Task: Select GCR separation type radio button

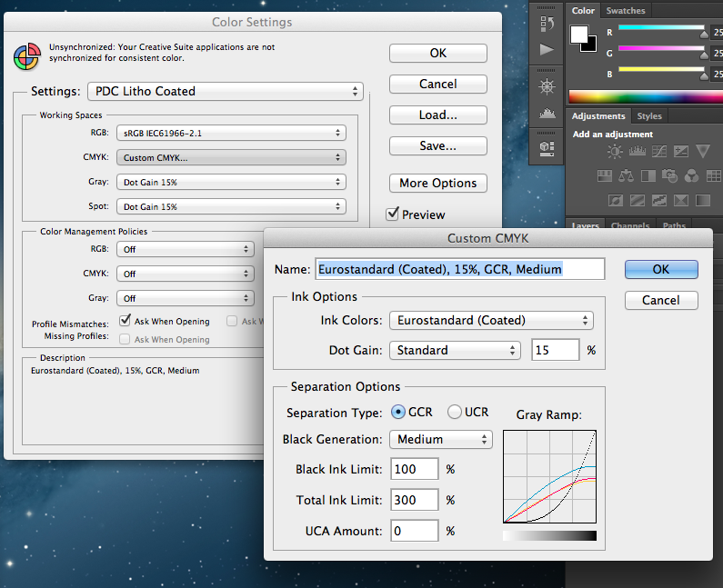Action: [398, 413]
